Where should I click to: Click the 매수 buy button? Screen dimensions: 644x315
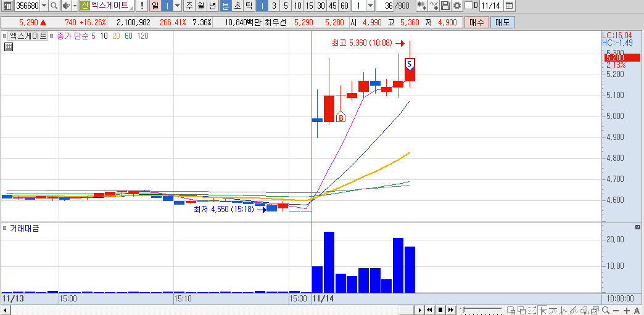477,22
